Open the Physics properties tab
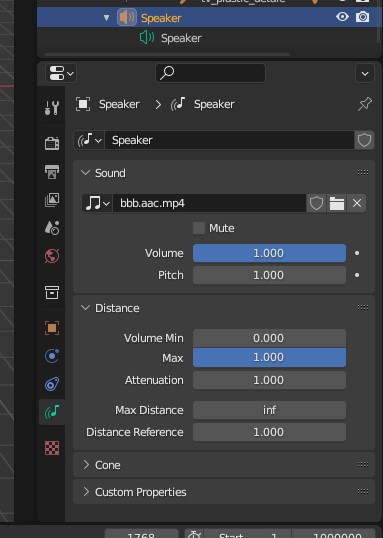383x538 pixels. [52, 356]
